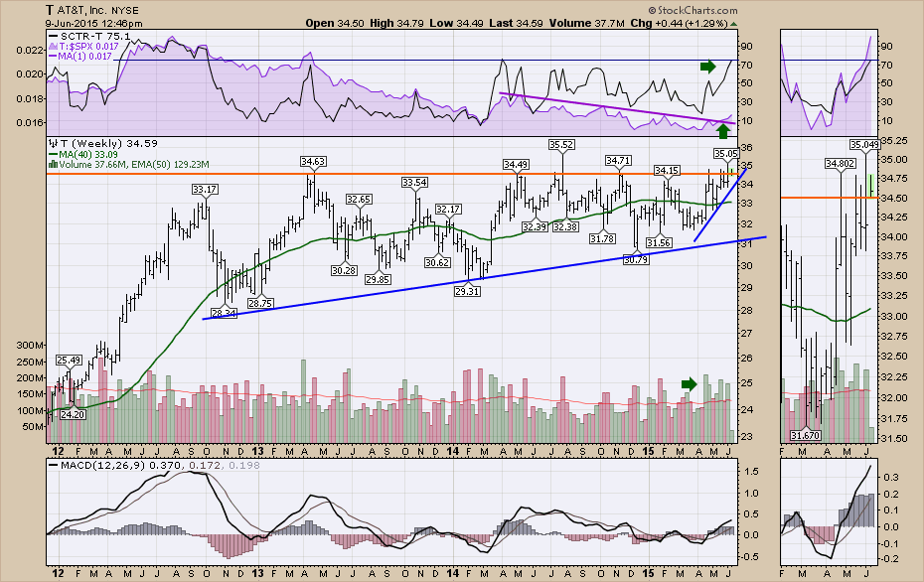Select the 'T (Weekly) 34.59' legend label

109,143
